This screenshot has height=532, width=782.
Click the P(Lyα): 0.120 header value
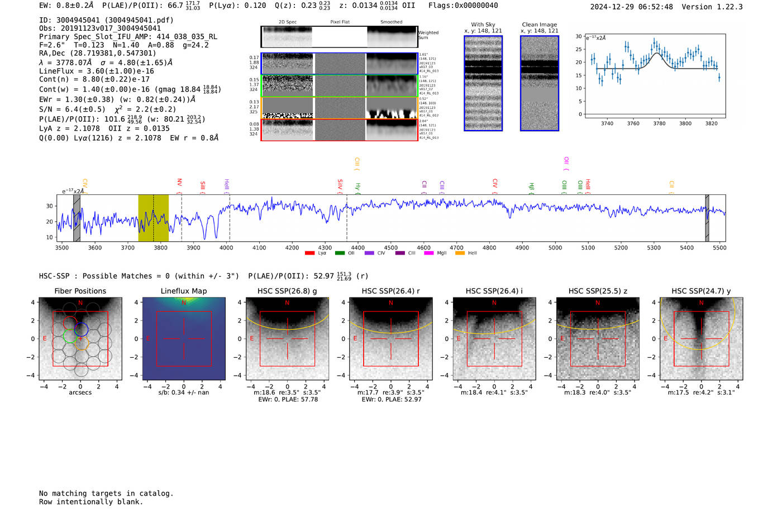click(x=237, y=6)
